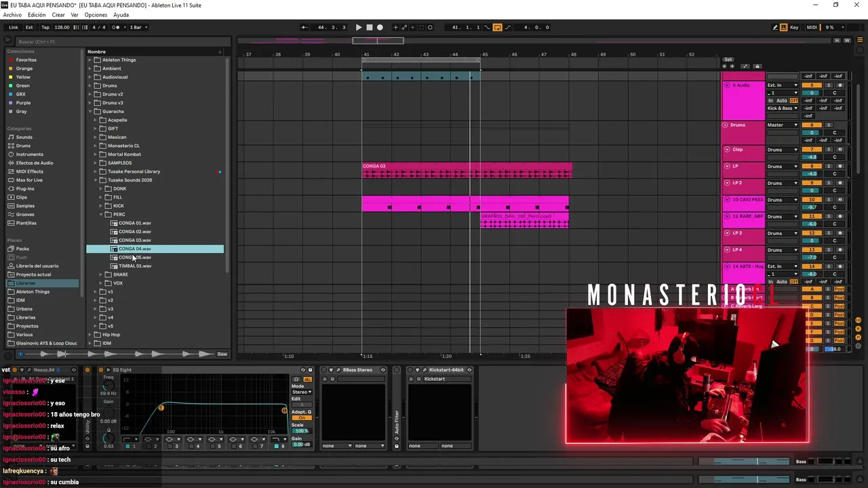
Task: Open the Ayuda menu
Action: [x=121, y=15]
